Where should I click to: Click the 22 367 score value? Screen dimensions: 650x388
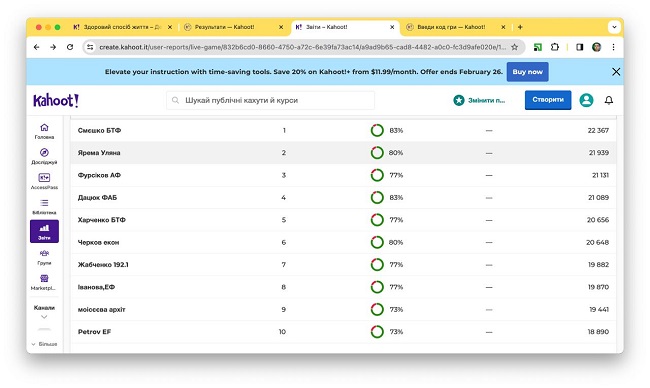[598, 131]
